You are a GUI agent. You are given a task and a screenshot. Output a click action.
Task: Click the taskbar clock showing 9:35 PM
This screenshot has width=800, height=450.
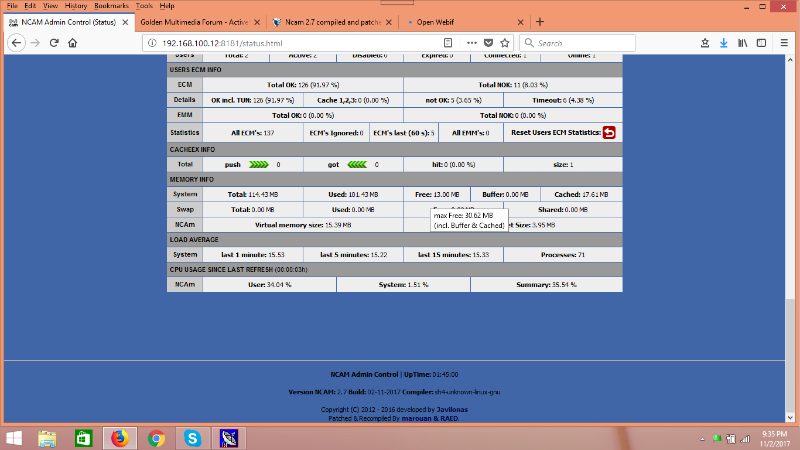pyautogui.click(x=775, y=439)
